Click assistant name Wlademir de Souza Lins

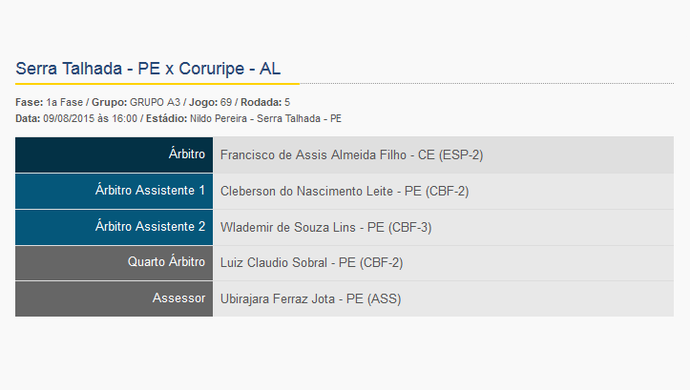click(288, 227)
